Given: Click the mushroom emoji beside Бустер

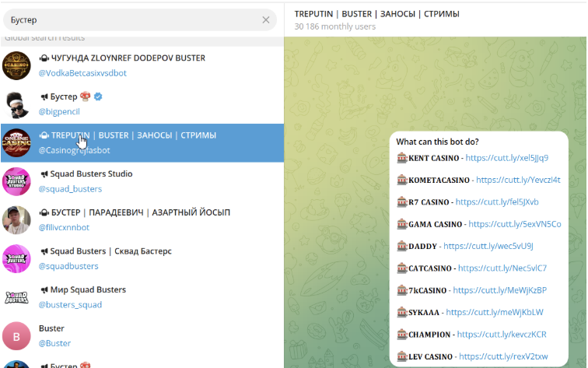Looking at the screenshot, I should pos(86,96).
